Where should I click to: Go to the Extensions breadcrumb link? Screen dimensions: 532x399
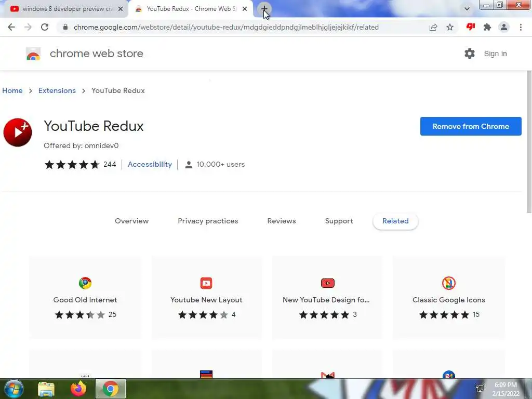[57, 90]
